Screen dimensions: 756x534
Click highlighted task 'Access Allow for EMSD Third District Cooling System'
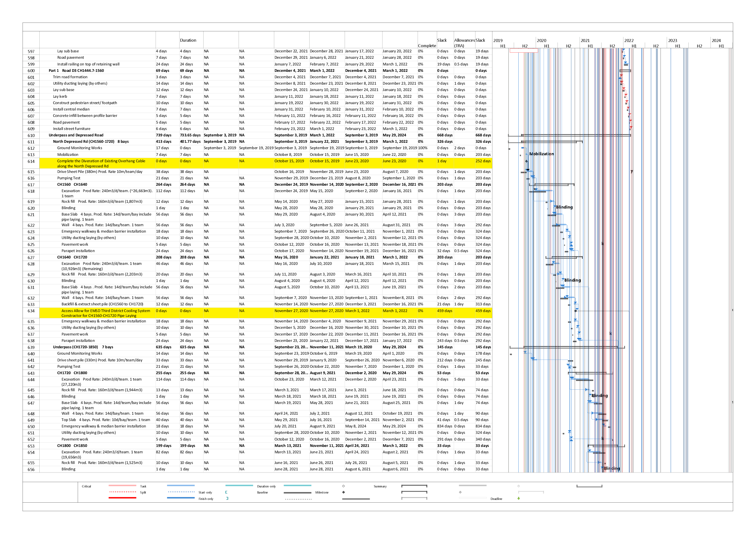click(x=106, y=313)
